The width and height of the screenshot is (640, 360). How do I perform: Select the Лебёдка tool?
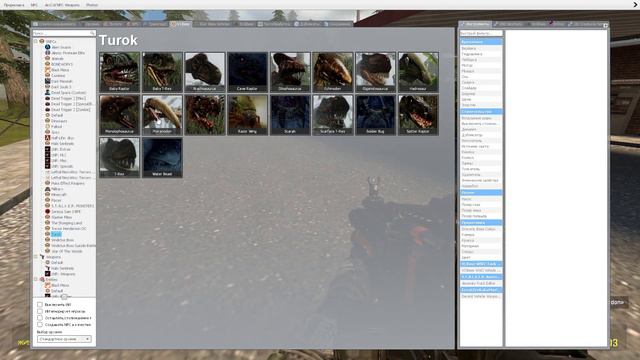point(481,60)
